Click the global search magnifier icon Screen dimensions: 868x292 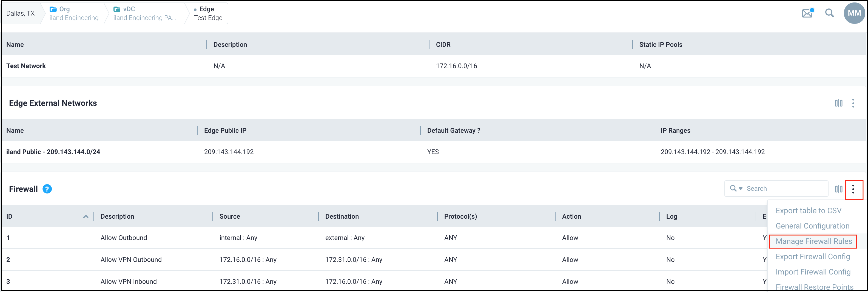pos(829,13)
